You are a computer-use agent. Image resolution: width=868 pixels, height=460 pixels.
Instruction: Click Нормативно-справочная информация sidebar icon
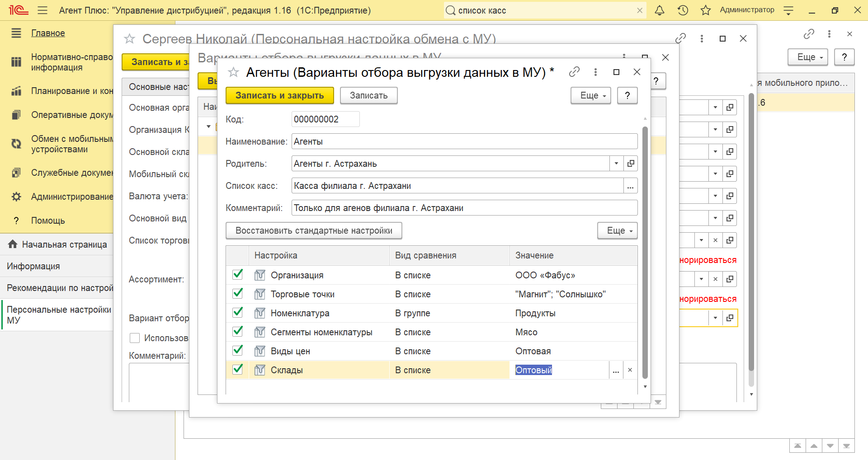[x=16, y=62]
